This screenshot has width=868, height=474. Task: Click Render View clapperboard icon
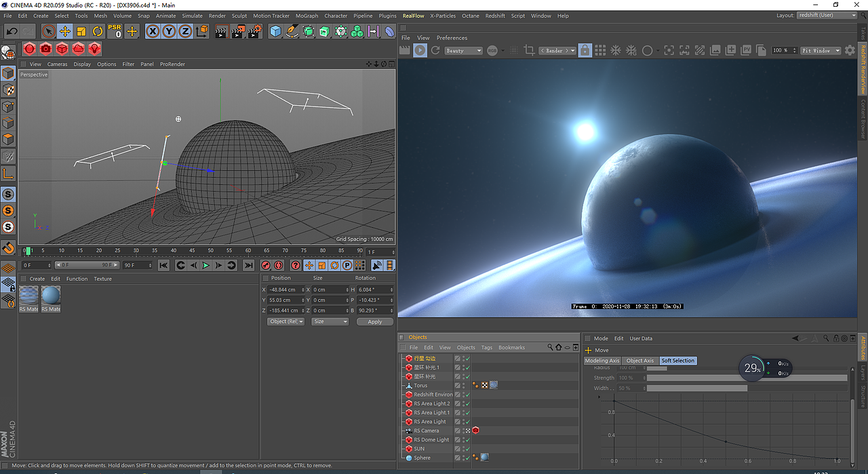click(x=221, y=31)
